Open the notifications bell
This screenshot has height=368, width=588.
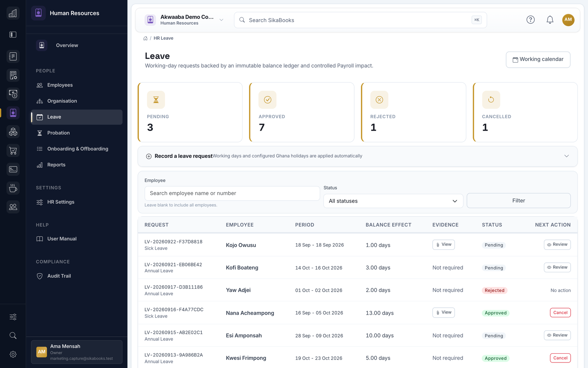pos(550,20)
